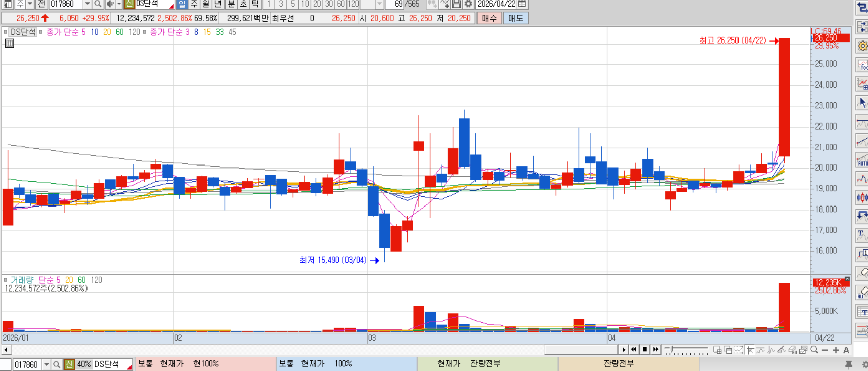Select the text T tool in right sidebar

(x=862, y=235)
